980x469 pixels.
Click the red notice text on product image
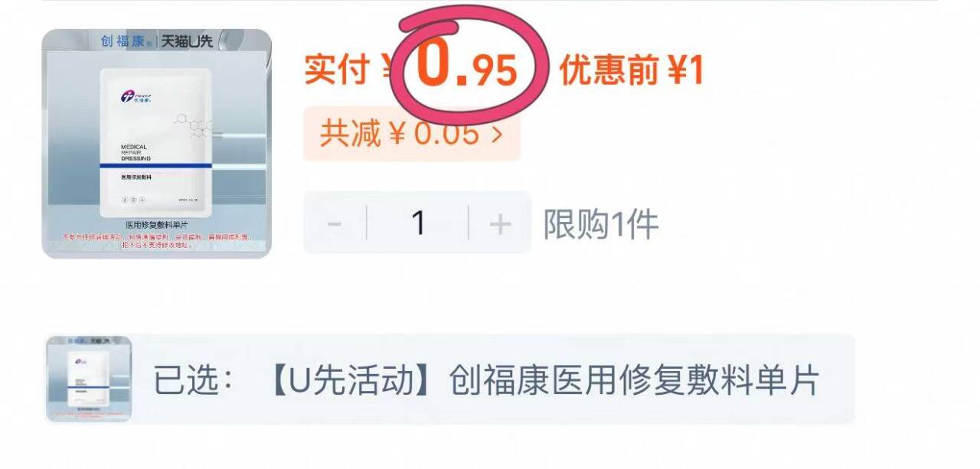pyautogui.click(x=157, y=241)
